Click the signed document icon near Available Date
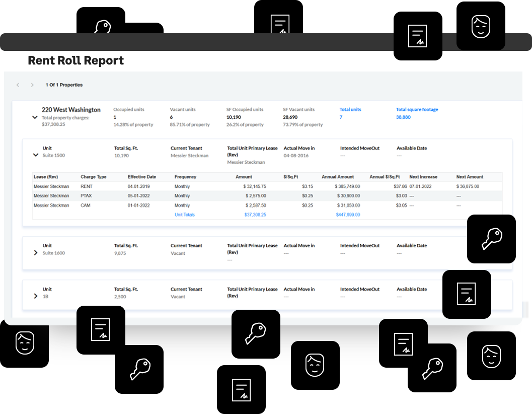The height and width of the screenshot is (414, 532). 467,294
